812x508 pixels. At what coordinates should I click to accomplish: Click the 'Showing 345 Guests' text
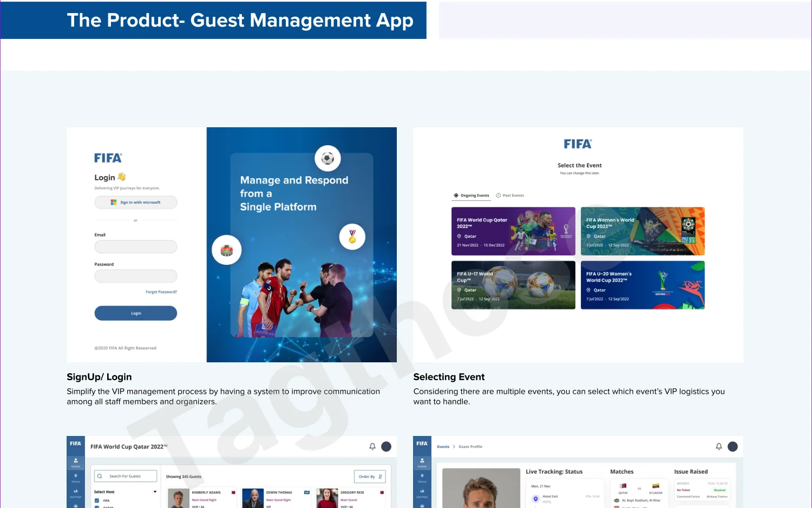click(184, 477)
